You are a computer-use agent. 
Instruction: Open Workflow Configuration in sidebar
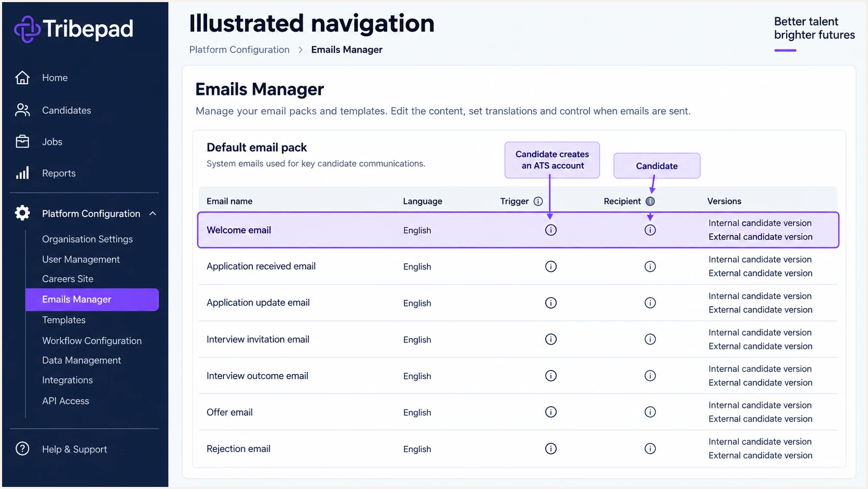point(92,341)
